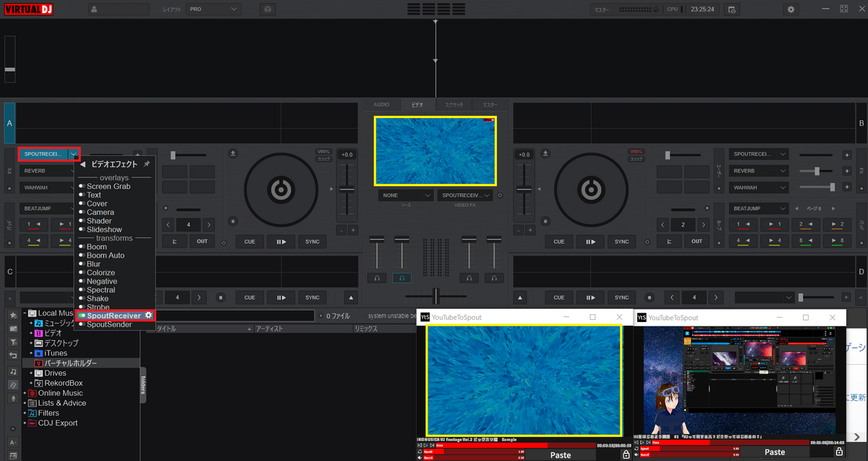
Task: Toggle VINYL mode on right deck
Action: pyautogui.click(x=635, y=152)
